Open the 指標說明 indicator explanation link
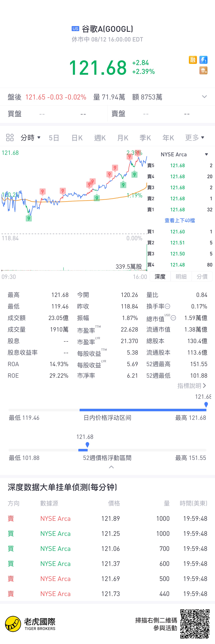Image resolution: width=215 pixels, height=644 pixels. point(192,386)
